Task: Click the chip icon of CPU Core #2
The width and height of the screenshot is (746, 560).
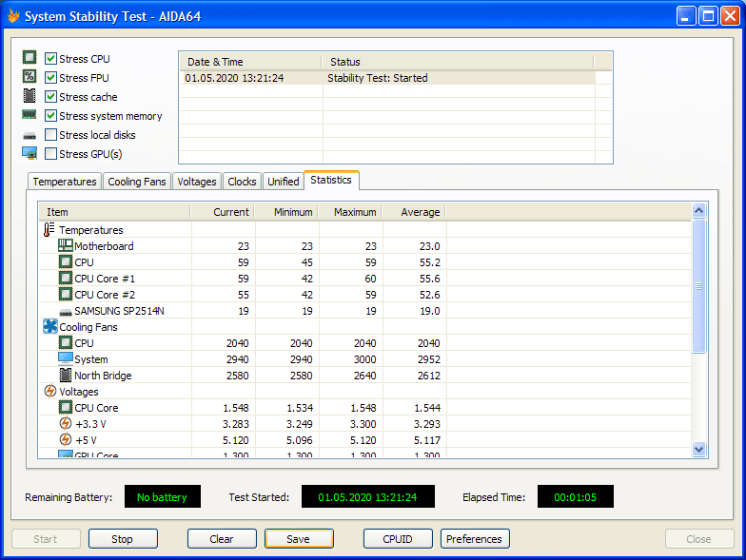Action: (x=66, y=295)
